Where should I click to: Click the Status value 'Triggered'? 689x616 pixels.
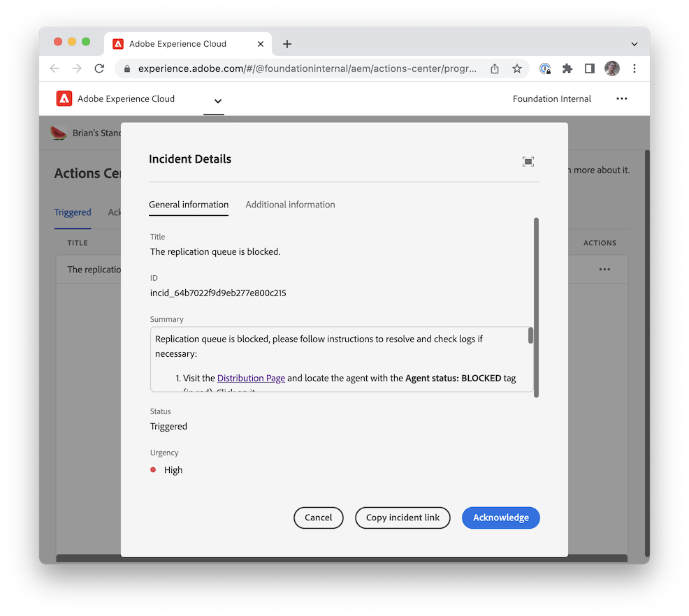(168, 426)
